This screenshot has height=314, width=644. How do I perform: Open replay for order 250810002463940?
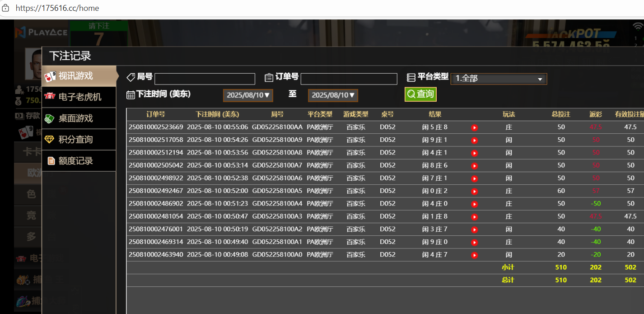(x=474, y=255)
